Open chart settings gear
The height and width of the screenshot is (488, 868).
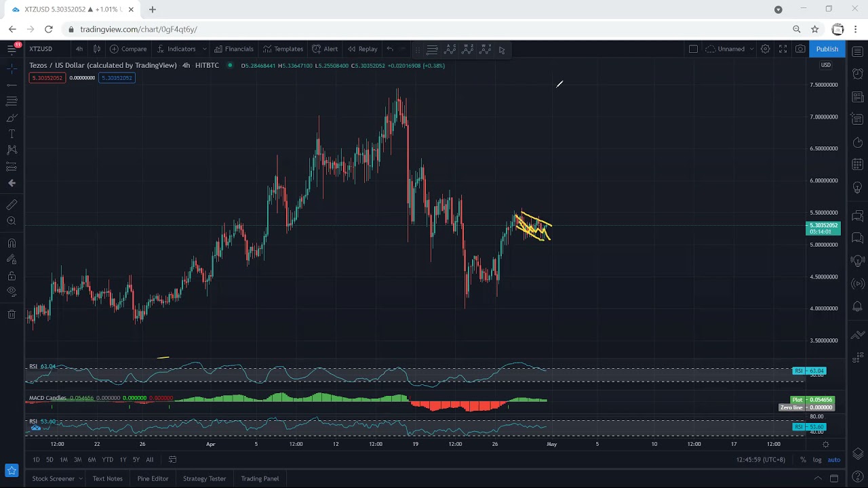point(765,49)
